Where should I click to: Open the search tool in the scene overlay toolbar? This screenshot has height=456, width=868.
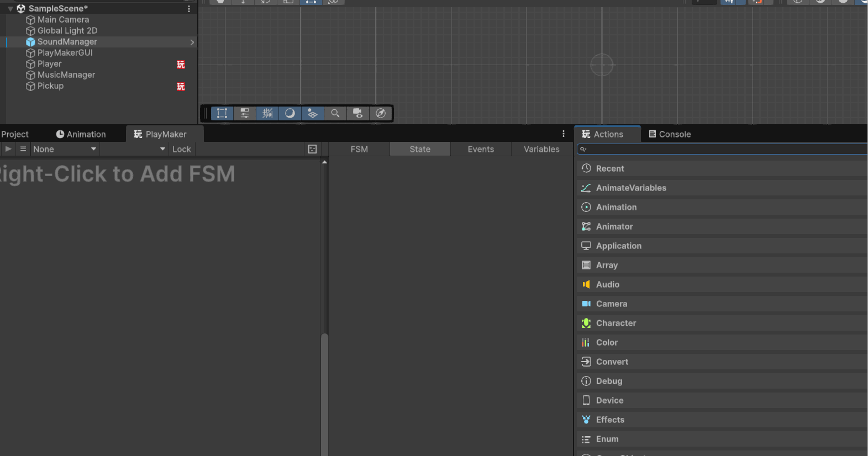click(335, 113)
